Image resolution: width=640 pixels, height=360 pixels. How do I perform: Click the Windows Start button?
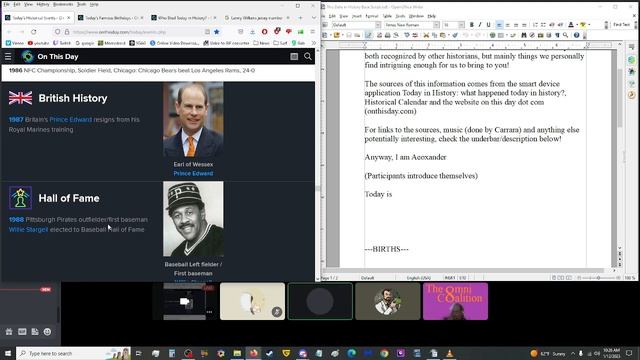[8, 353]
